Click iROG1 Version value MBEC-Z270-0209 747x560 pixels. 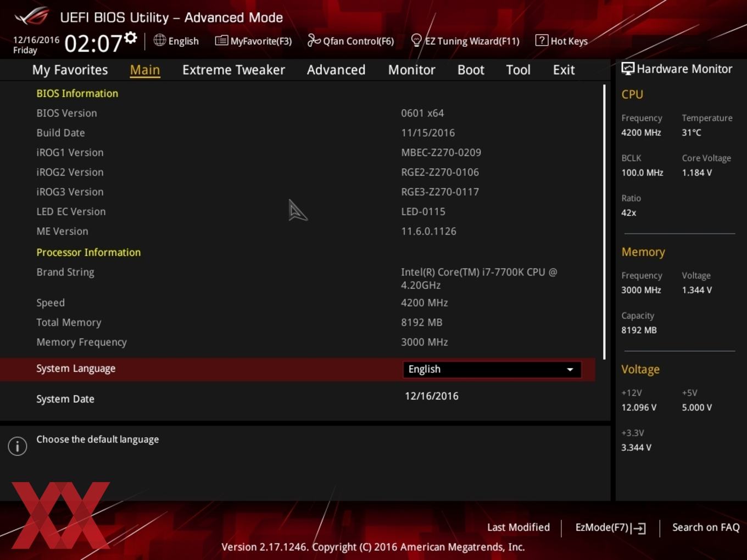tap(441, 153)
